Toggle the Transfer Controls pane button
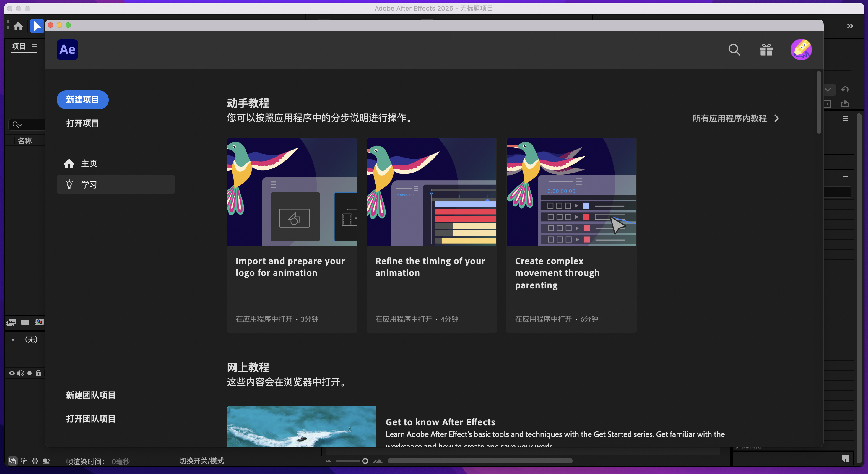 24,461
